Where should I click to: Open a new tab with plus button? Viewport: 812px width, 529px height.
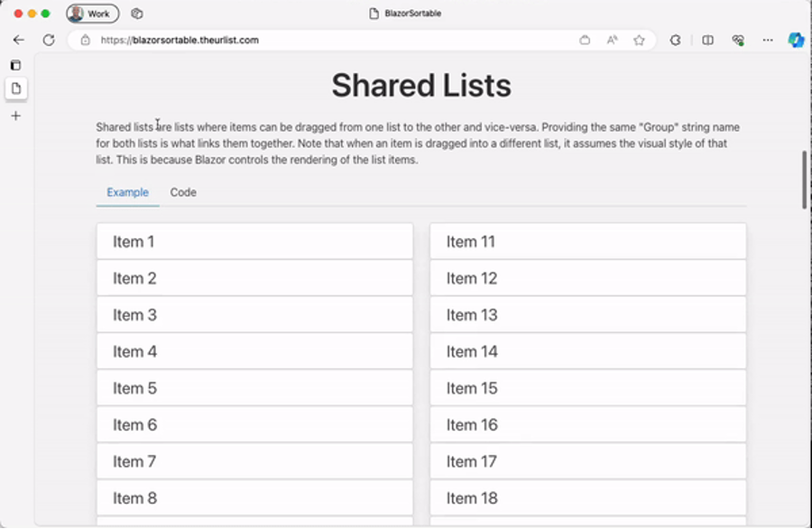point(15,116)
